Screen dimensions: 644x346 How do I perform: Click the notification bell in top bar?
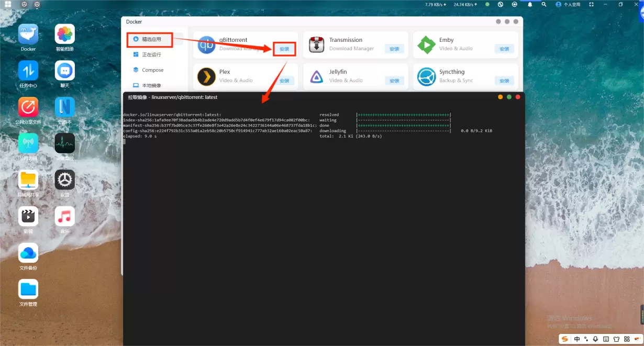(530, 4)
